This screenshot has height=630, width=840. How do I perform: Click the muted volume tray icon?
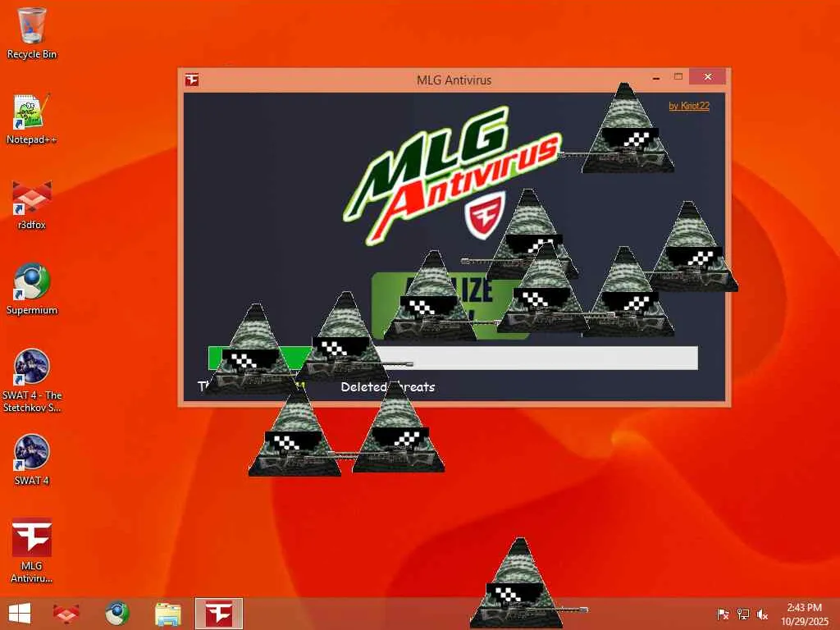tap(762, 614)
